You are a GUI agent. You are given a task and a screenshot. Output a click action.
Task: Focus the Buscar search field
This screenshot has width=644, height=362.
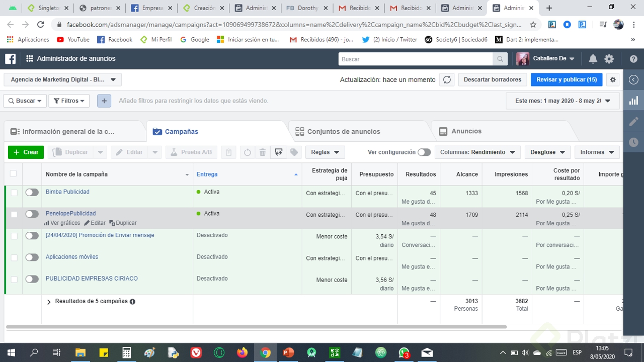tap(416, 59)
